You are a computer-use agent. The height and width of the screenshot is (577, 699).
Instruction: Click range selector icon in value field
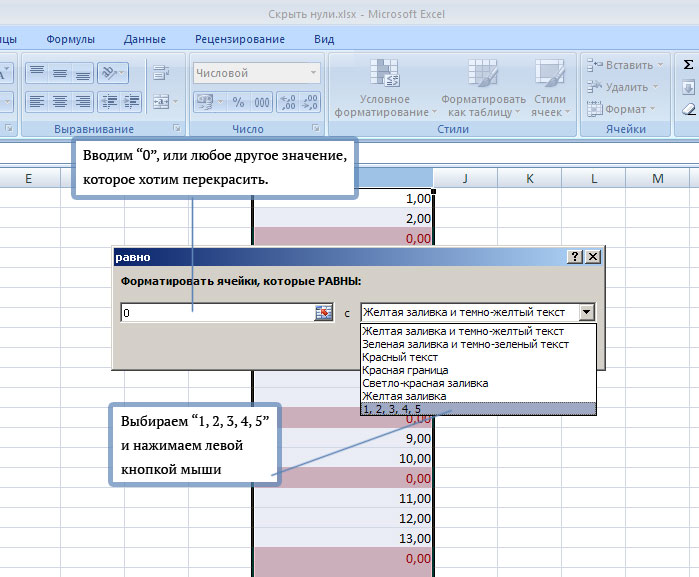(324, 313)
